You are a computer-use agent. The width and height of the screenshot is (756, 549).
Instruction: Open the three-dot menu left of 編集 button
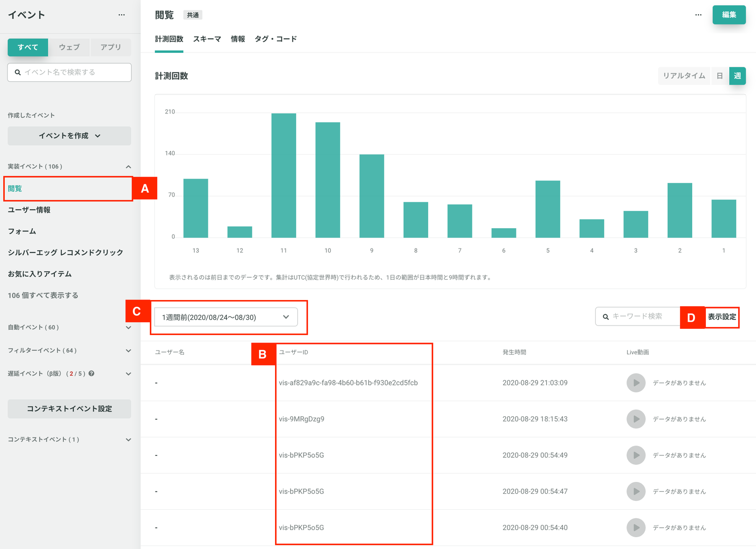pos(698,15)
